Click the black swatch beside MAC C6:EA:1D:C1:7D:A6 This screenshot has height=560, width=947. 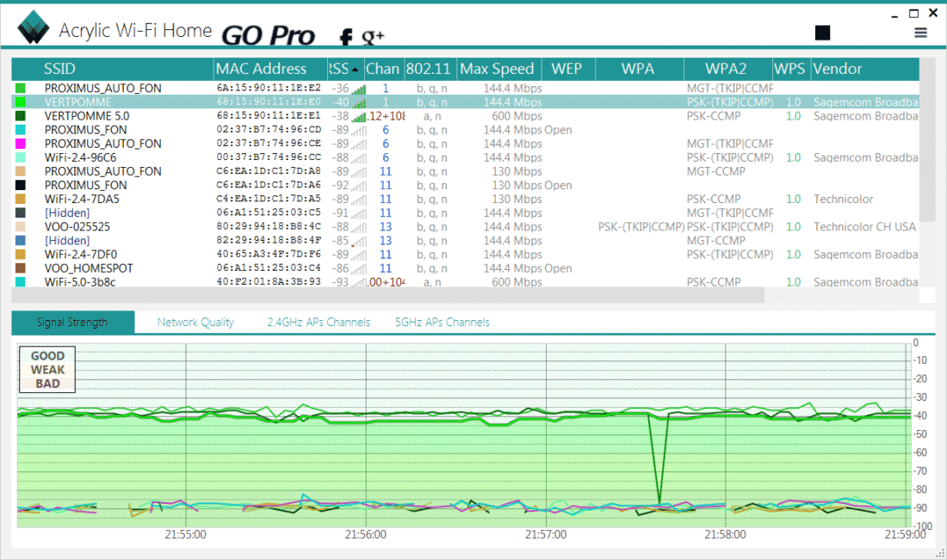[21, 185]
